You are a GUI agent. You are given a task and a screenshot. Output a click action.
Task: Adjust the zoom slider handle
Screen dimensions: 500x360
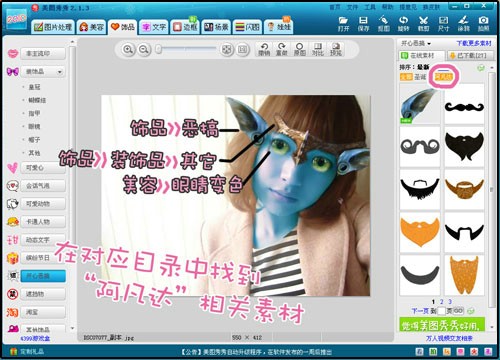[159, 49]
